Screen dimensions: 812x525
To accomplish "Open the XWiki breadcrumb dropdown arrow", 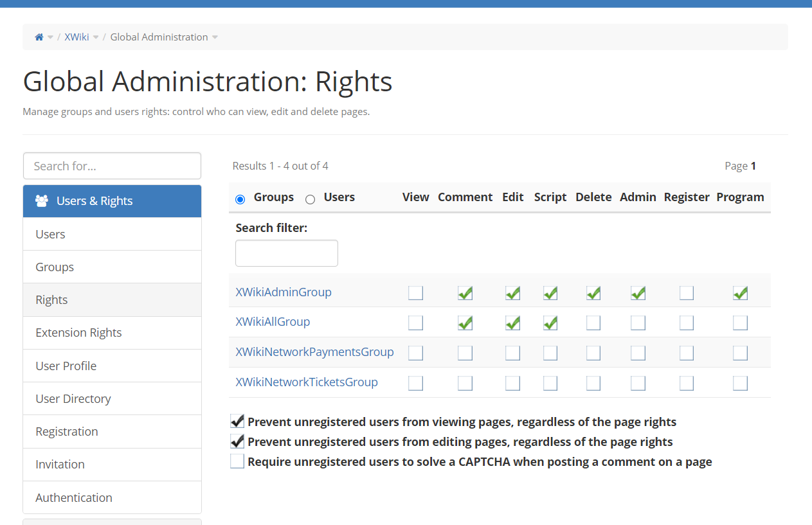I will click(96, 37).
